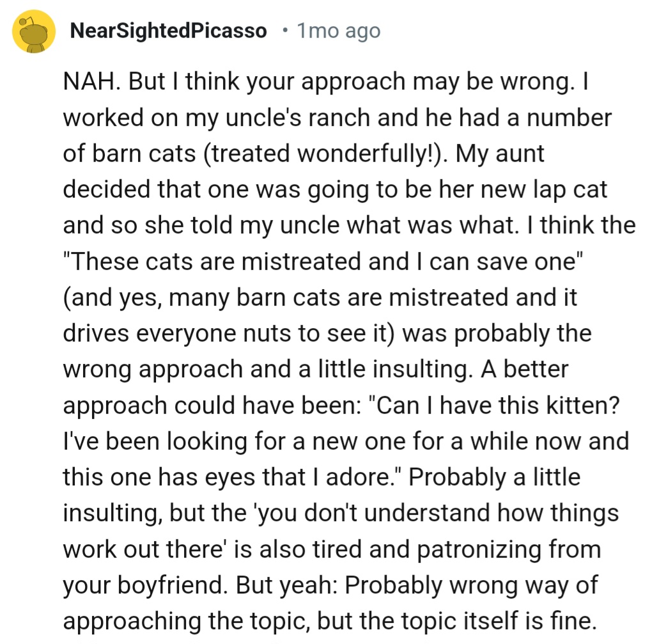The image size is (650, 644).
Task: Click the phrase 'you don't understand how things'
Action: pos(438,513)
